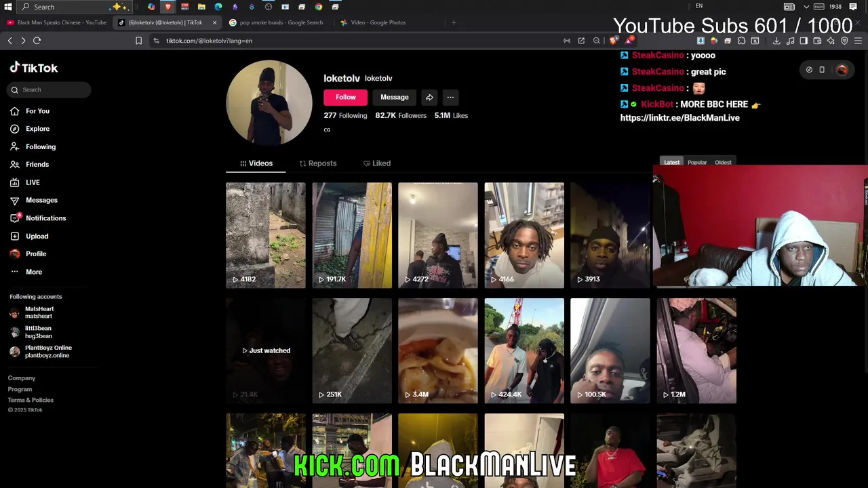The height and width of the screenshot is (488, 868).
Task: Open a new browser tab
Action: tap(454, 22)
